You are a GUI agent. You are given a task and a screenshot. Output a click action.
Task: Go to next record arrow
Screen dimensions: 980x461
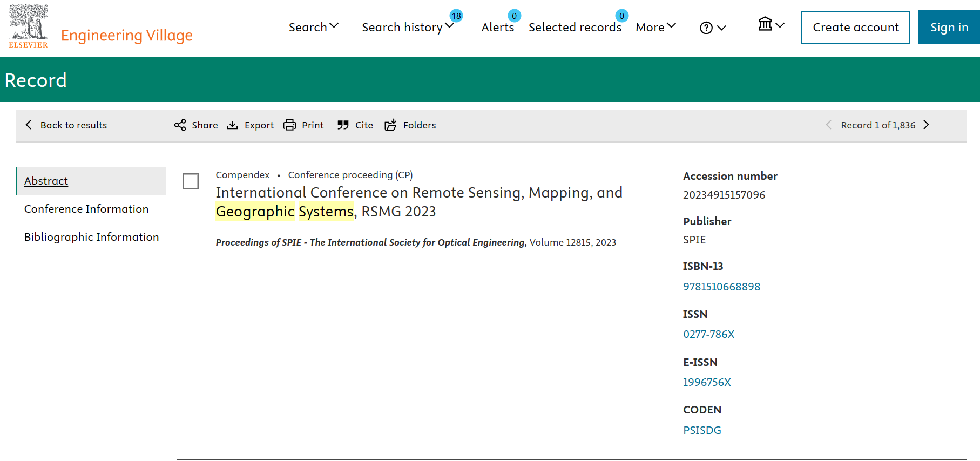(926, 125)
